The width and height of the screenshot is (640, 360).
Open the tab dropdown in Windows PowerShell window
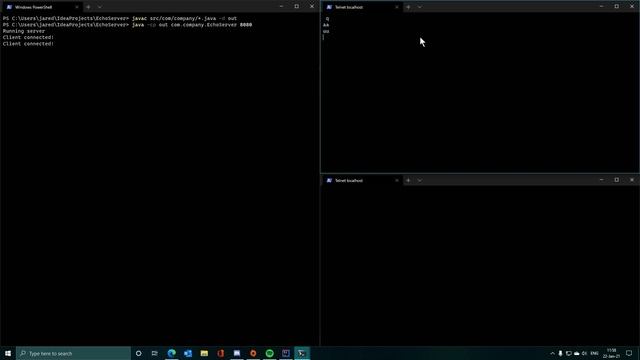click(x=100, y=7)
